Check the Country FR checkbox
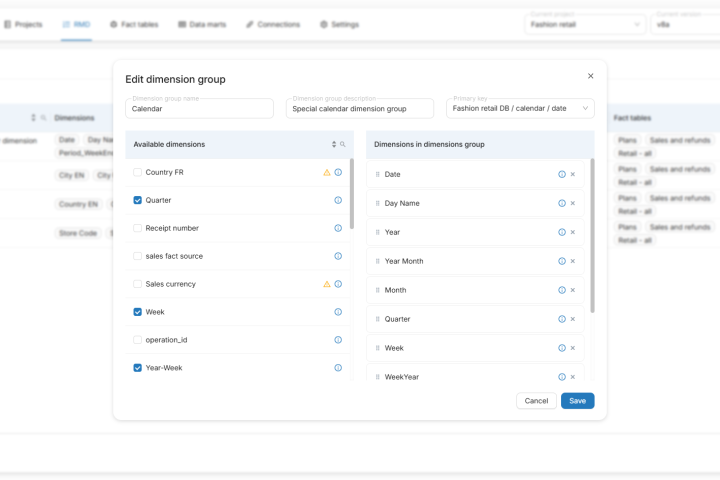 tap(137, 172)
